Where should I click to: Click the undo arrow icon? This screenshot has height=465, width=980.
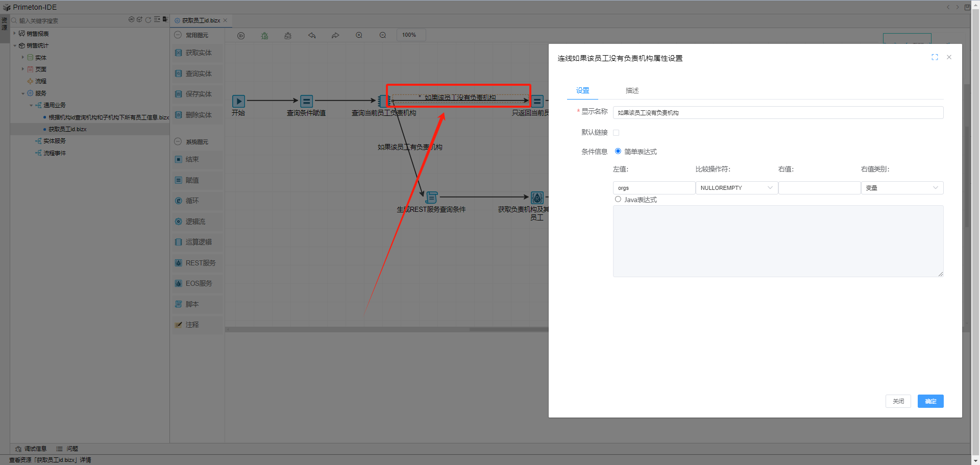[x=312, y=36]
